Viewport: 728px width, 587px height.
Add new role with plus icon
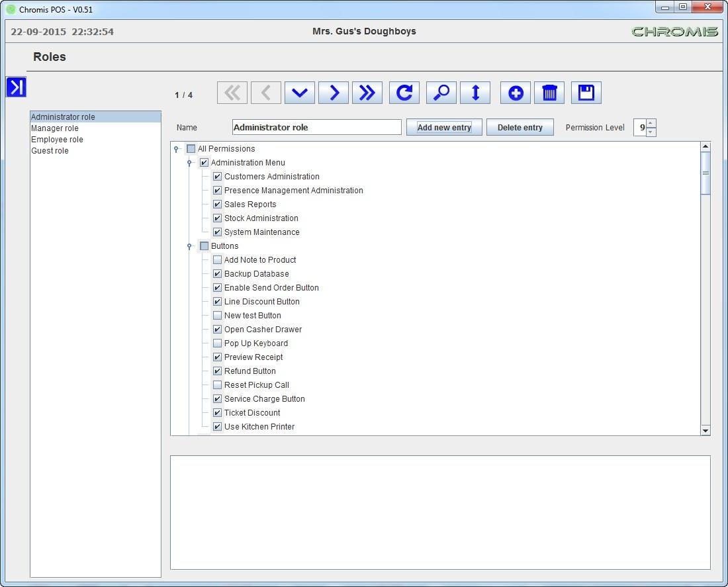click(516, 93)
